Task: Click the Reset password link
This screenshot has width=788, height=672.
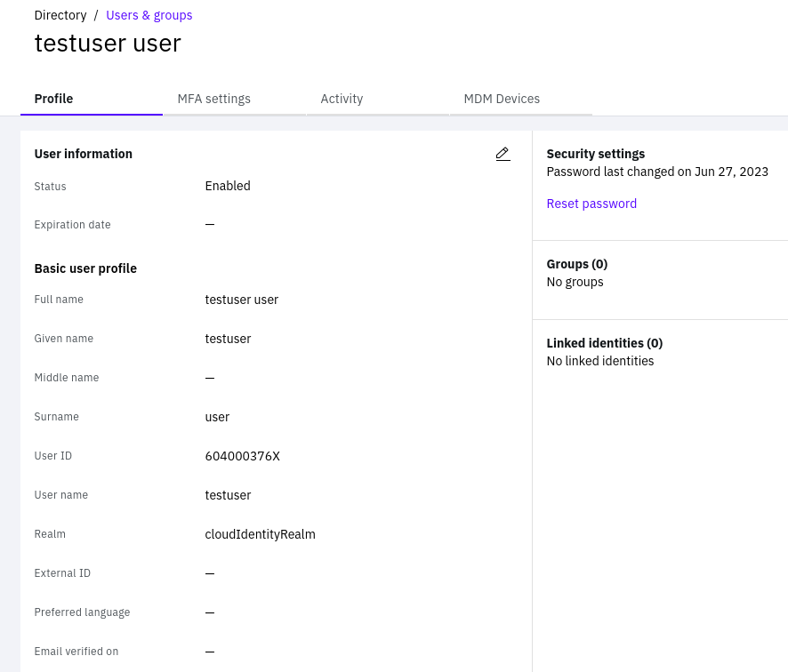Action: 591,204
